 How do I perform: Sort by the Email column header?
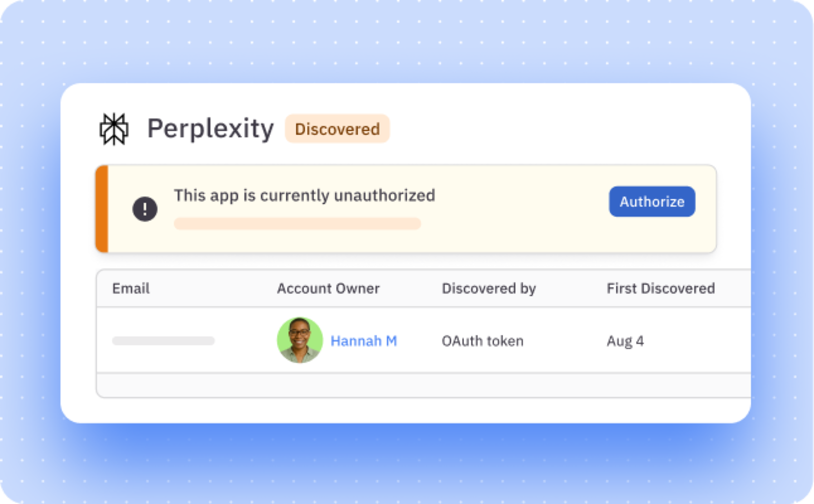(131, 288)
